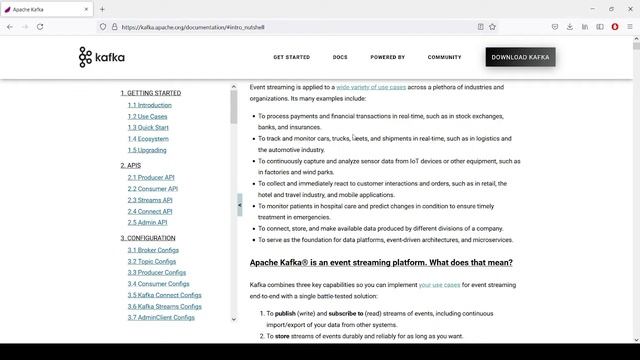Open the downloads arrow icon
This screenshot has width=640, height=360.
pyautogui.click(x=570, y=27)
